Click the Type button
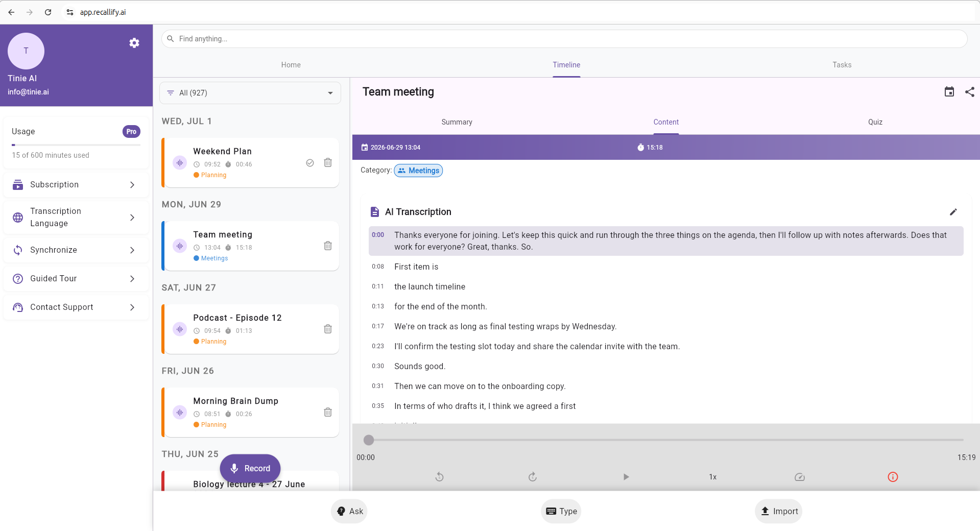 561,511
